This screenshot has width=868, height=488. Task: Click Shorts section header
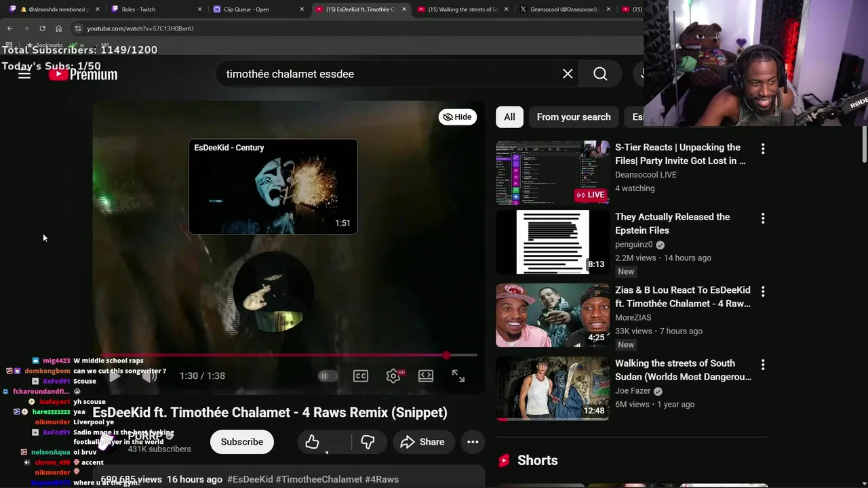click(538, 460)
